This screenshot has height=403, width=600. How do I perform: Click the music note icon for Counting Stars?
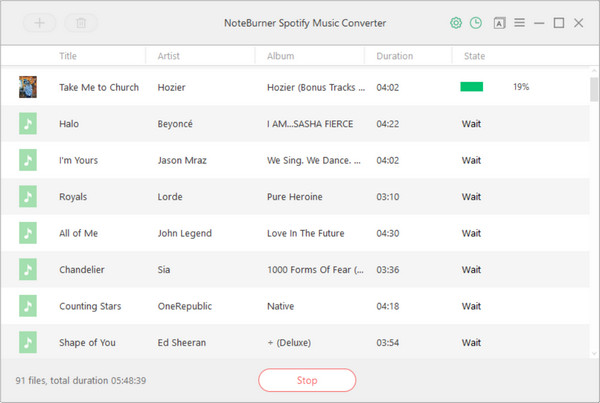coord(28,305)
